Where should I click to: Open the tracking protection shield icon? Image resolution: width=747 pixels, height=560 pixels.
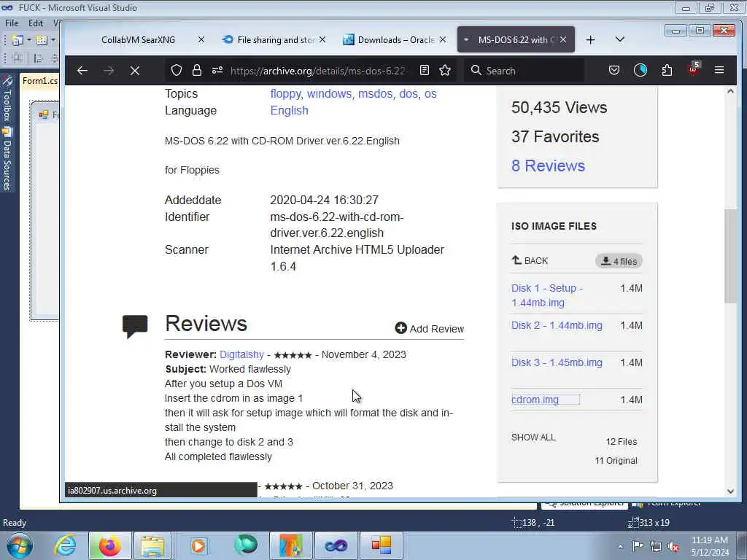177,71
